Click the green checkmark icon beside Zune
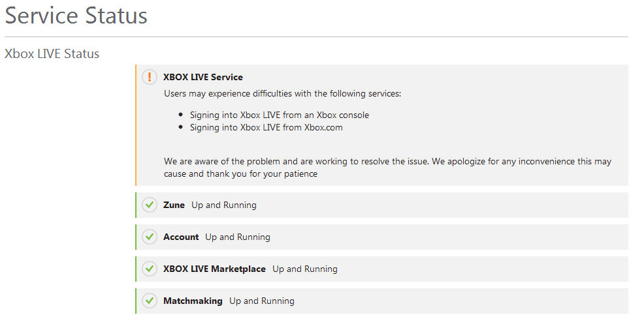The height and width of the screenshot is (315, 644). 150,205
